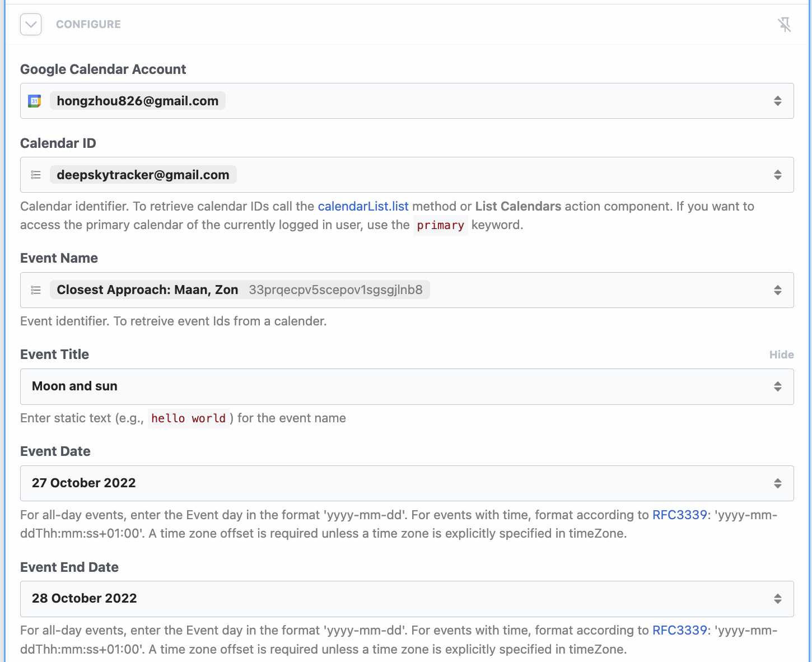The image size is (812, 662).
Task: Open the Calendar ID dropdown arrow
Action: (777, 175)
